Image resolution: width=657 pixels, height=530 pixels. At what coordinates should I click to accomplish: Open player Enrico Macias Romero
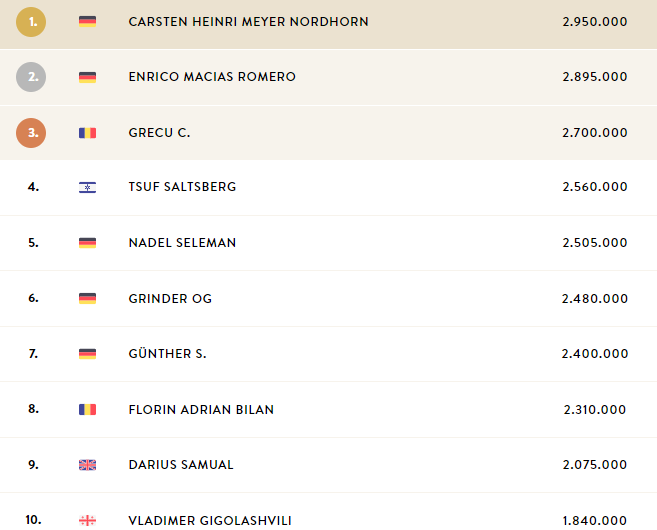(x=212, y=77)
